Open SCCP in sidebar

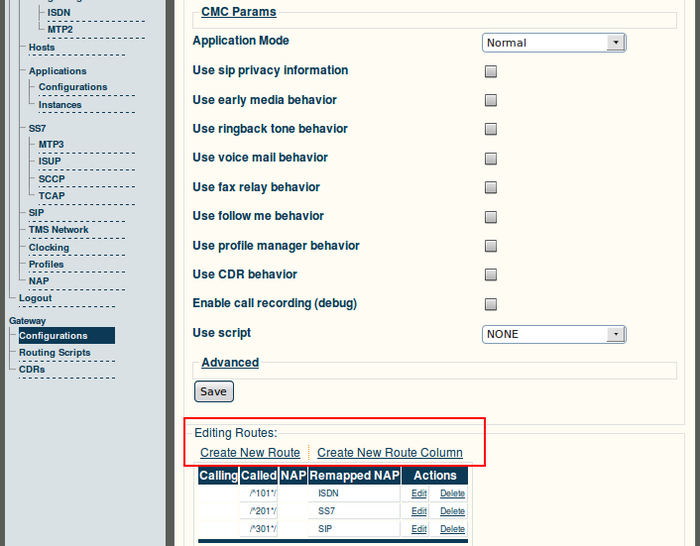coord(51,179)
